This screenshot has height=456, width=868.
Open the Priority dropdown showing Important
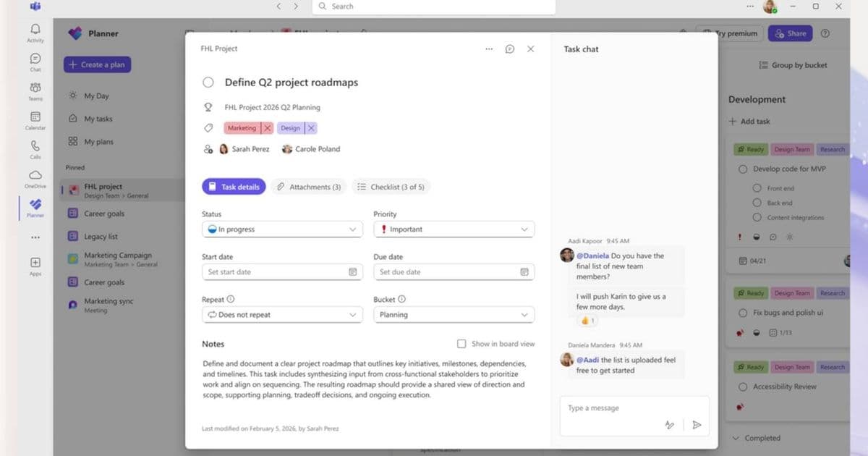(x=454, y=229)
